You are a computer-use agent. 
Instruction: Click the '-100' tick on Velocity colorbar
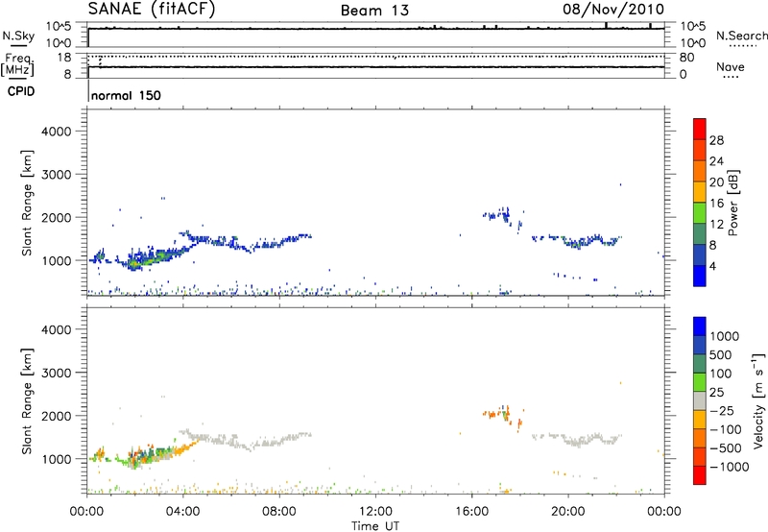tap(726, 429)
